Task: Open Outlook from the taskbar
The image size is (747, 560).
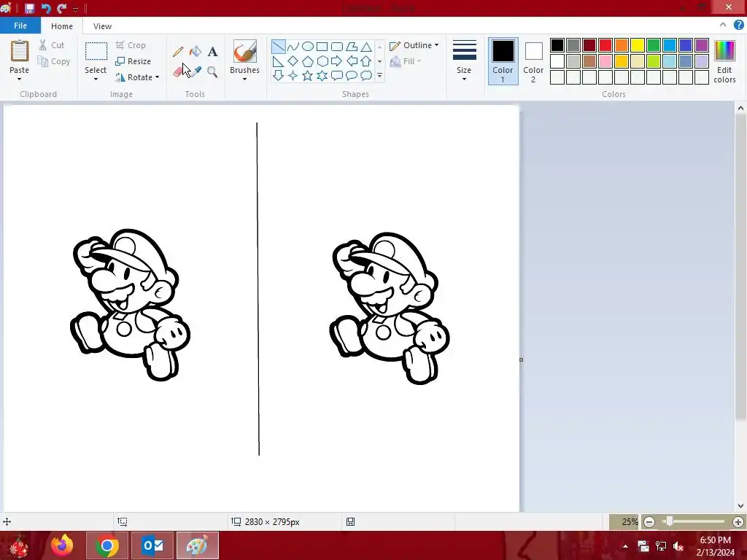Action: 152,545
